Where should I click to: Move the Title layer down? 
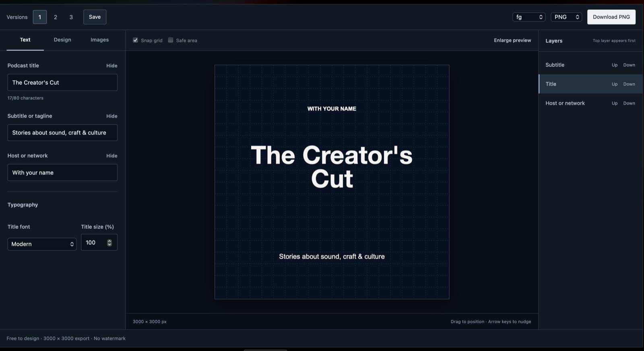pos(629,84)
